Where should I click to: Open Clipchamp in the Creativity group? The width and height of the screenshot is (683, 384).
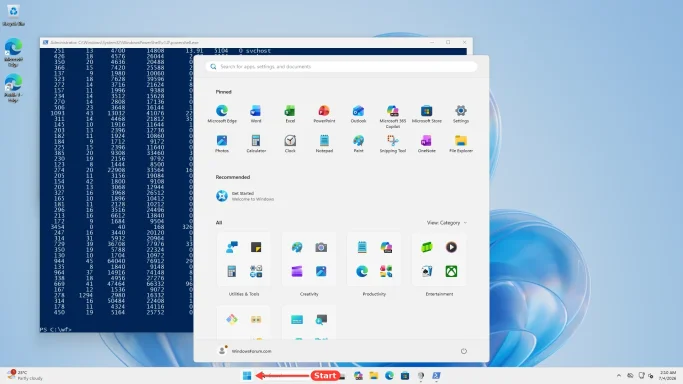click(297, 271)
